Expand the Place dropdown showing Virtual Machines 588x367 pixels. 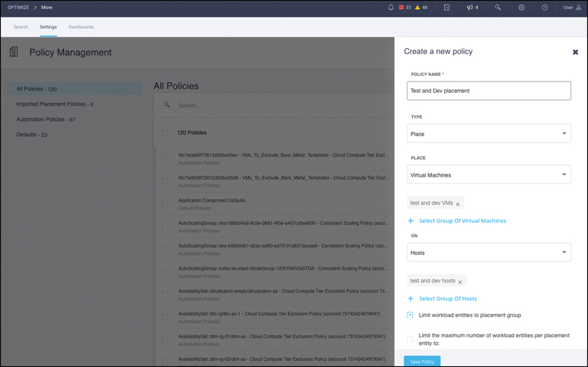[x=488, y=175]
